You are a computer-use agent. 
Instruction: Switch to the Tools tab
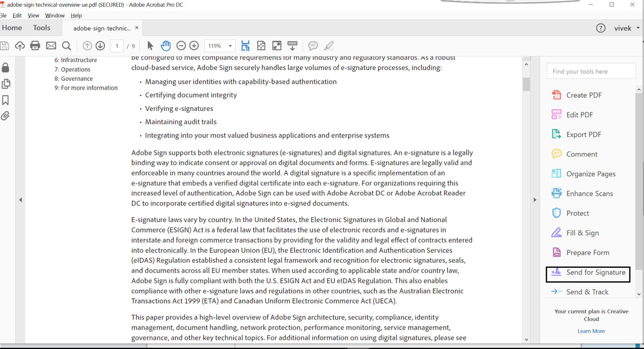(42, 28)
